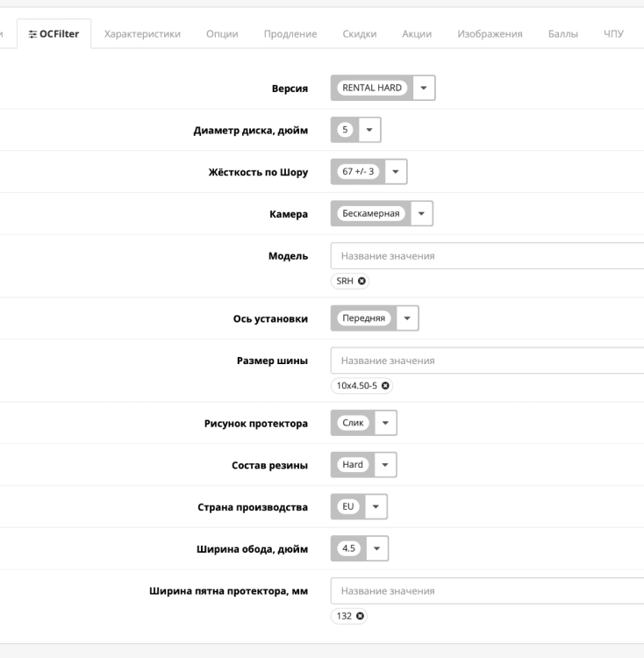
Task: Click the Модель value input field
Action: point(487,256)
